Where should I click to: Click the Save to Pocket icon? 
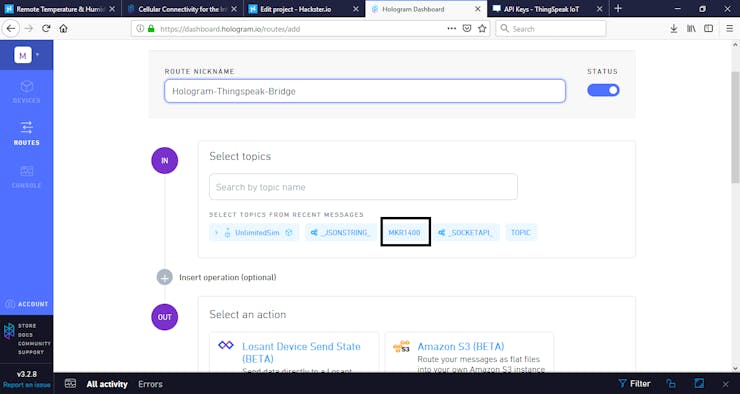[x=467, y=29]
